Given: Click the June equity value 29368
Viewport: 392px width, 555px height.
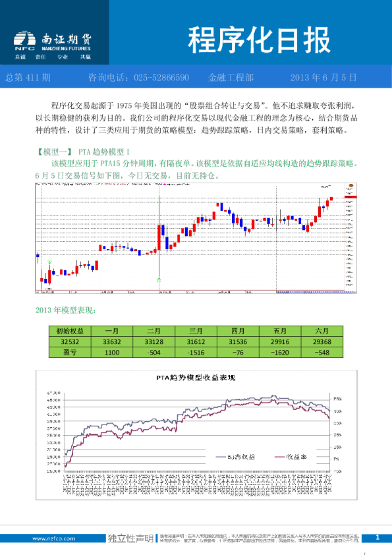Looking at the screenshot, I should point(322,342).
